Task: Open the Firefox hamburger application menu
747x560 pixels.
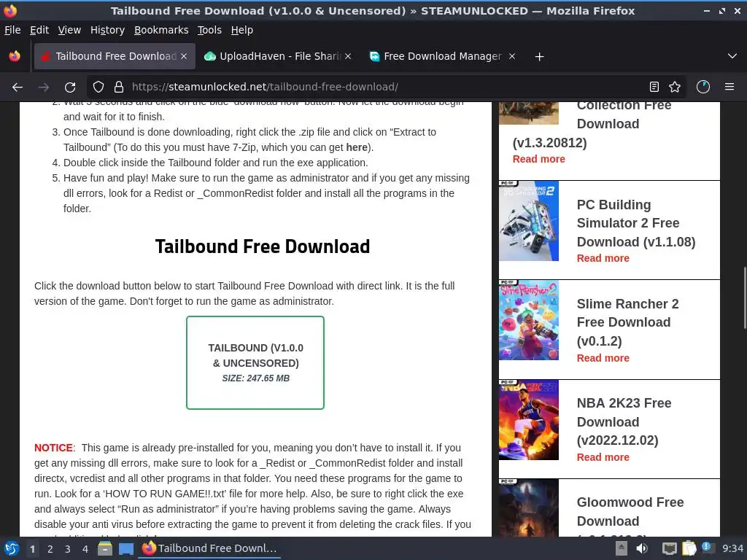Action: click(729, 87)
